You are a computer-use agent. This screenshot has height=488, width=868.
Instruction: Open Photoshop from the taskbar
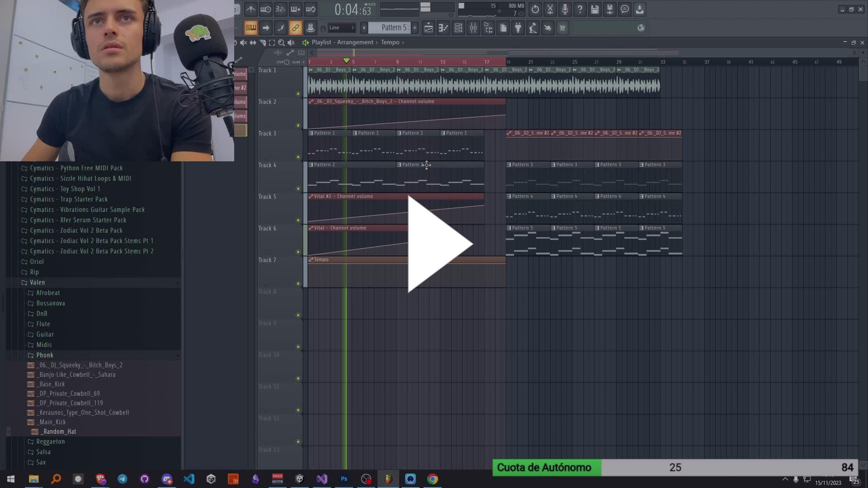coord(344,479)
